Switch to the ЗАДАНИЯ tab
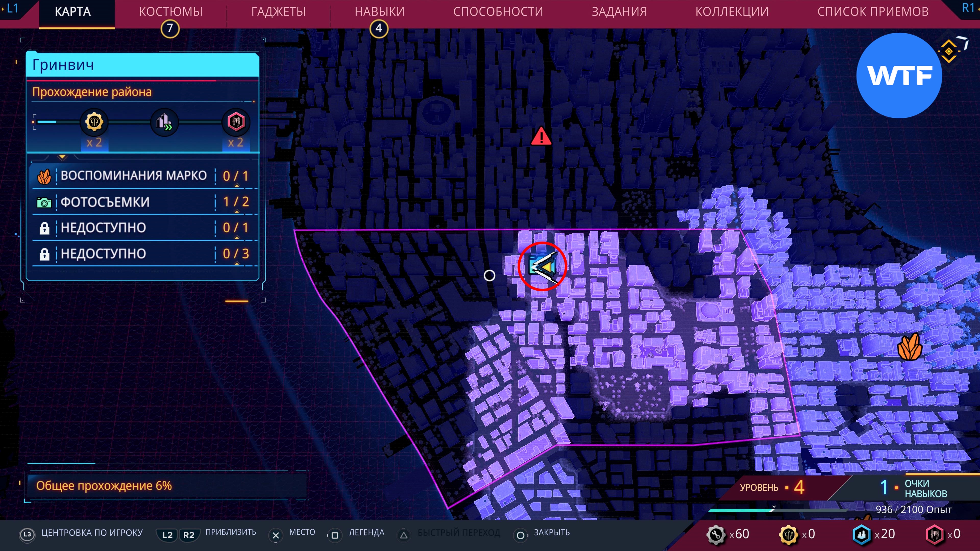 [619, 12]
